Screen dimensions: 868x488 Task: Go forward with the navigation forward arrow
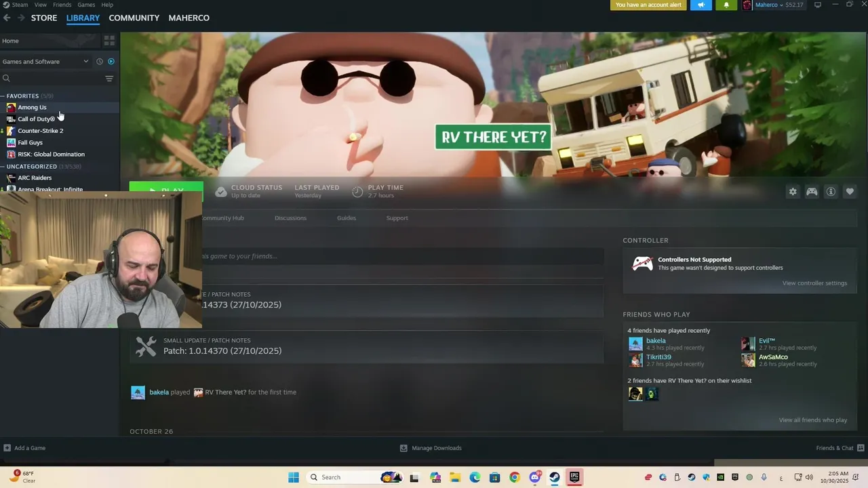pos(21,18)
